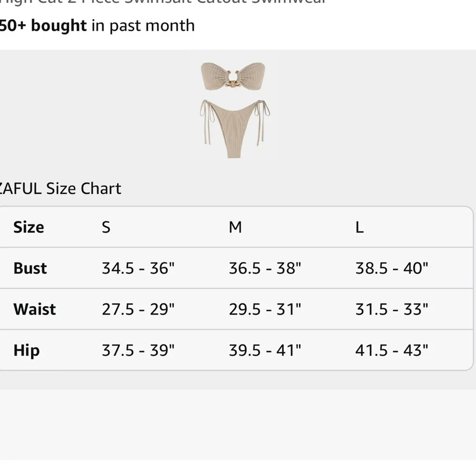Select the 34.5 - 36" bust measurement
The height and width of the screenshot is (476, 476).
click(138, 268)
